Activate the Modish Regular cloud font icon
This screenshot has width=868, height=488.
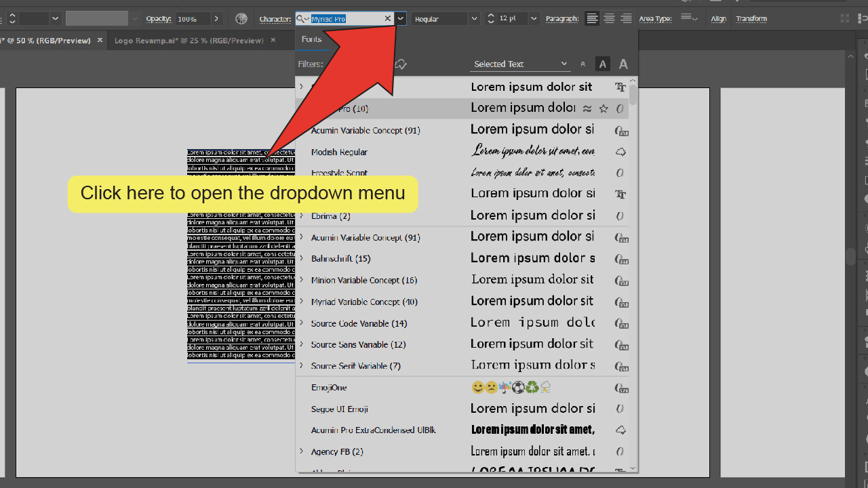[620, 152]
